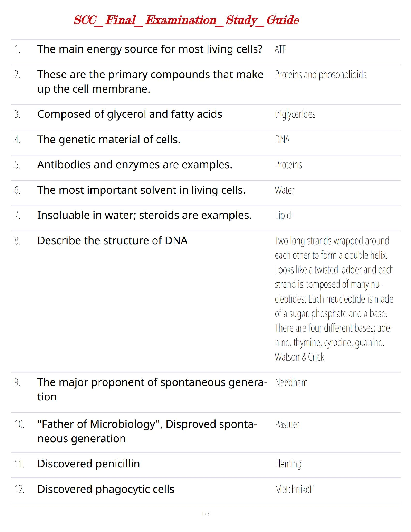Viewport: 411px width, 532px height.
Task: Click the Describe the structure of DNA question
Action: pyautogui.click(x=112, y=240)
